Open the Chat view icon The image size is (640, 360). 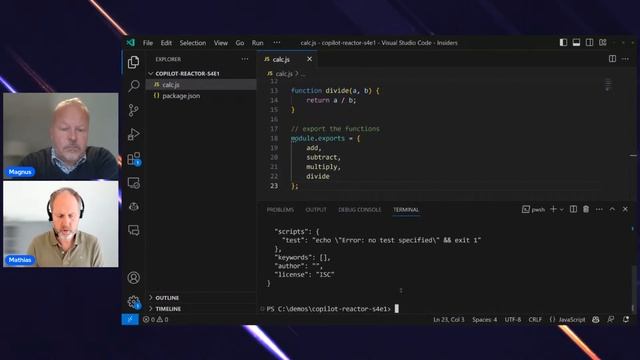click(133, 231)
